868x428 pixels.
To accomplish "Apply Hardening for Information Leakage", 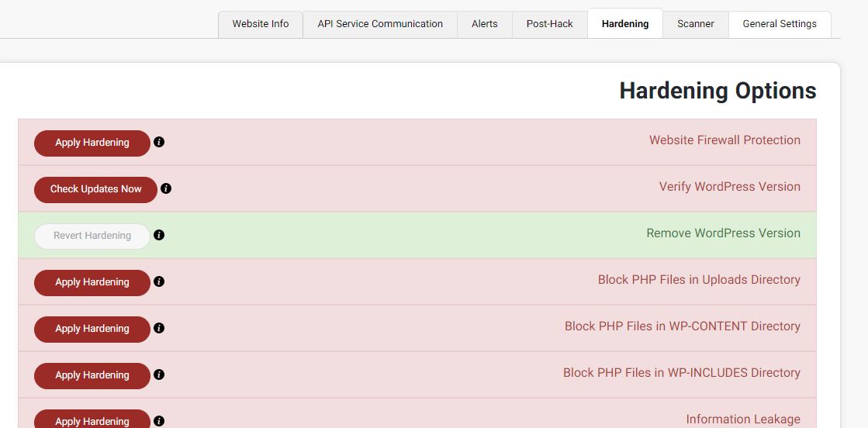I will coord(92,419).
